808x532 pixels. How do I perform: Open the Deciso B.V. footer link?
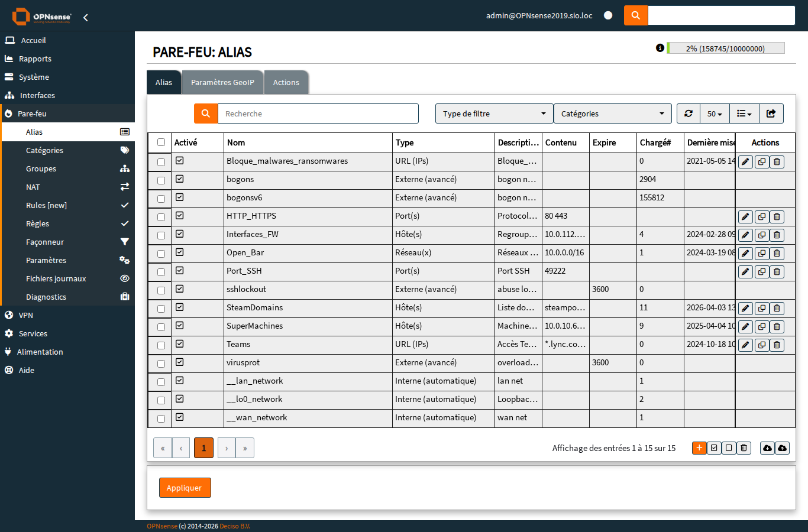tap(235, 526)
